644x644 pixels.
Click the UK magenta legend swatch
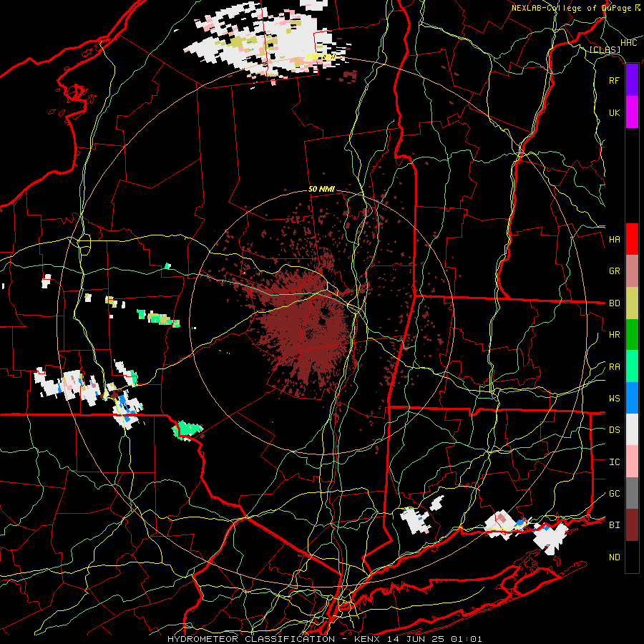point(632,112)
